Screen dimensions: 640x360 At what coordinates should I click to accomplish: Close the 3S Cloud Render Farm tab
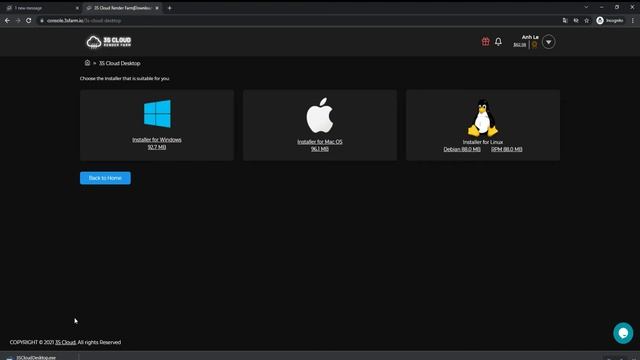[157, 8]
